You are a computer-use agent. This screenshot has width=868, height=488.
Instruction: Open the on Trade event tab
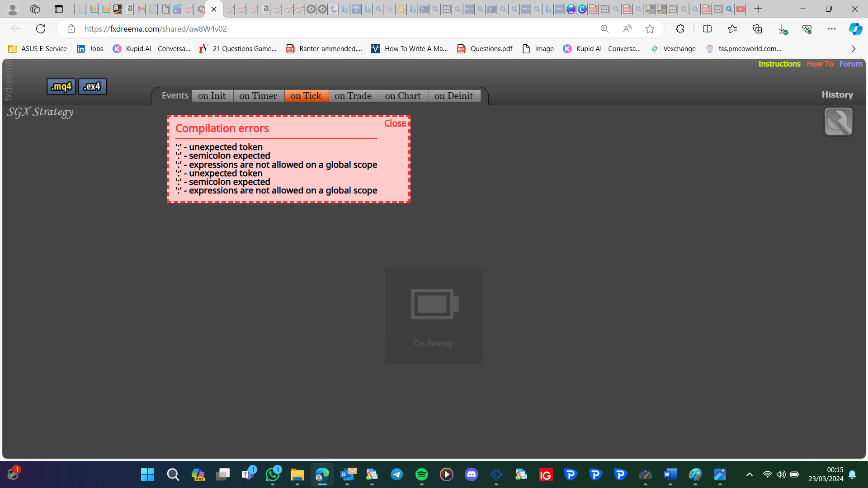[353, 96]
